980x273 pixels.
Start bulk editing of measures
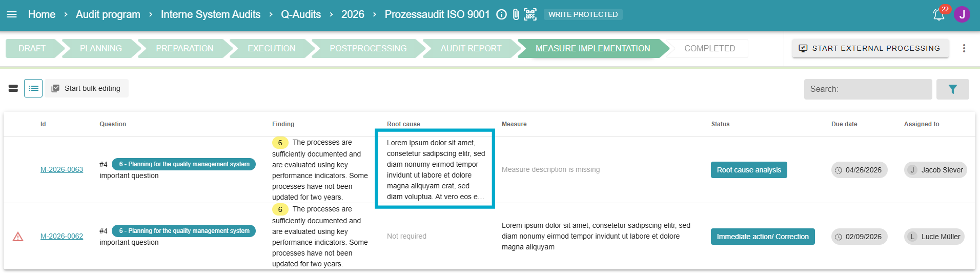87,88
